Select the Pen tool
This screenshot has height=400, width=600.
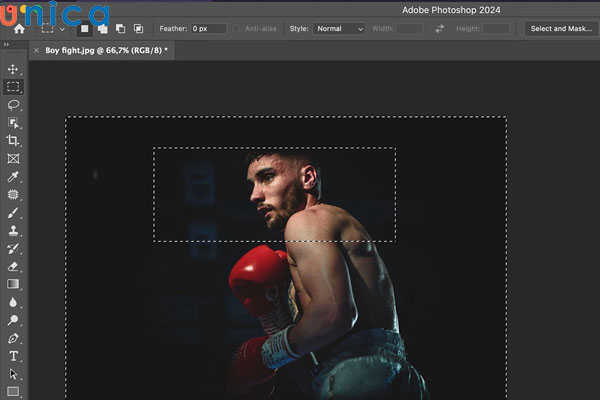pyautogui.click(x=13, y=338)
